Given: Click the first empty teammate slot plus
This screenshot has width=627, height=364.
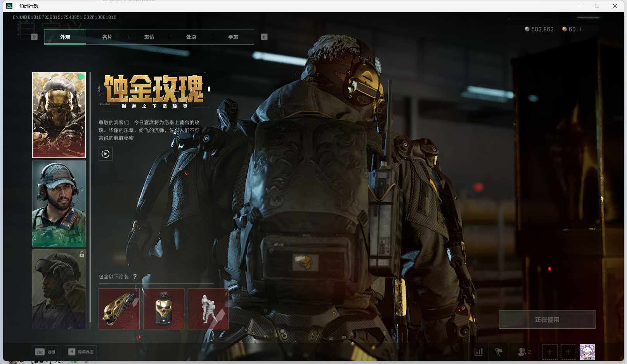Looking at the screenshot, I should click(550, 352).
